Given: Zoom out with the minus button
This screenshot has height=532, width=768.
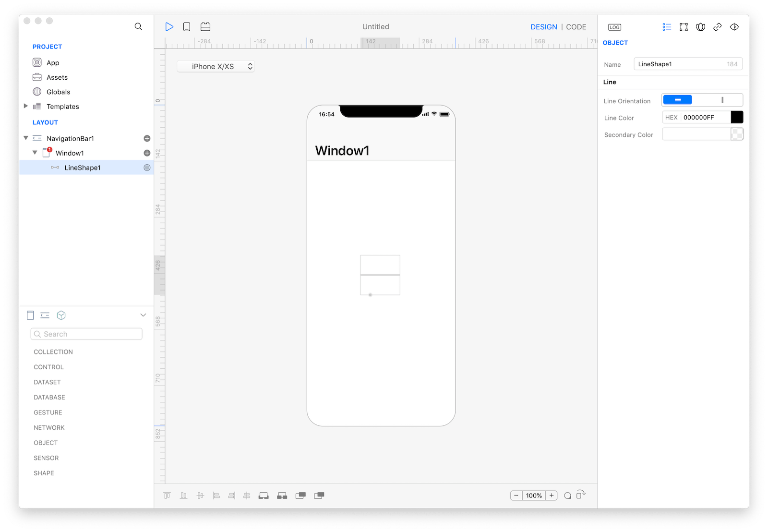Looking at the screenshot, I should pos(516,496).
